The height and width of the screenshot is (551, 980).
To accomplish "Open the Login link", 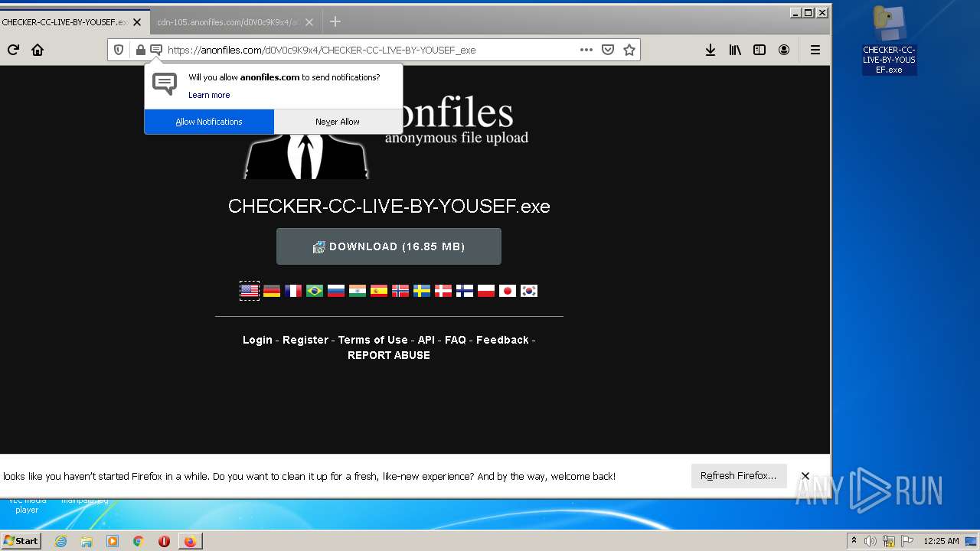I will tap(257, 340).
